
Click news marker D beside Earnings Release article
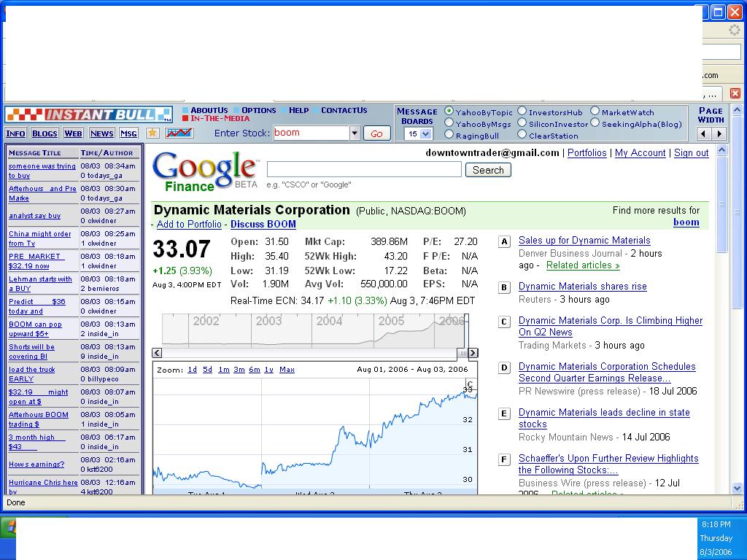504,367
